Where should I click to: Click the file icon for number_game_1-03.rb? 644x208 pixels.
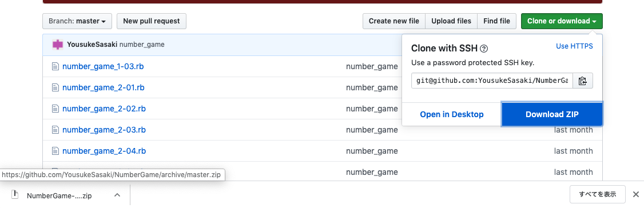click(x=55, y=66)
